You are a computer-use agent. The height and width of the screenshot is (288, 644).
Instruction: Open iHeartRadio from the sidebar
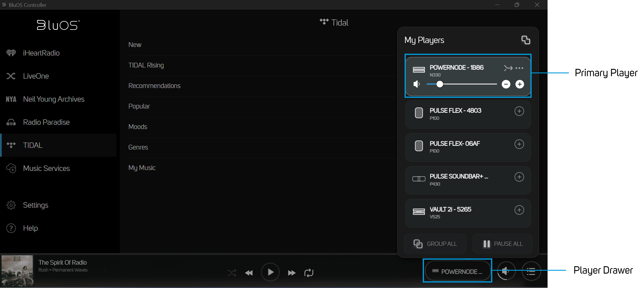[58, 53]
